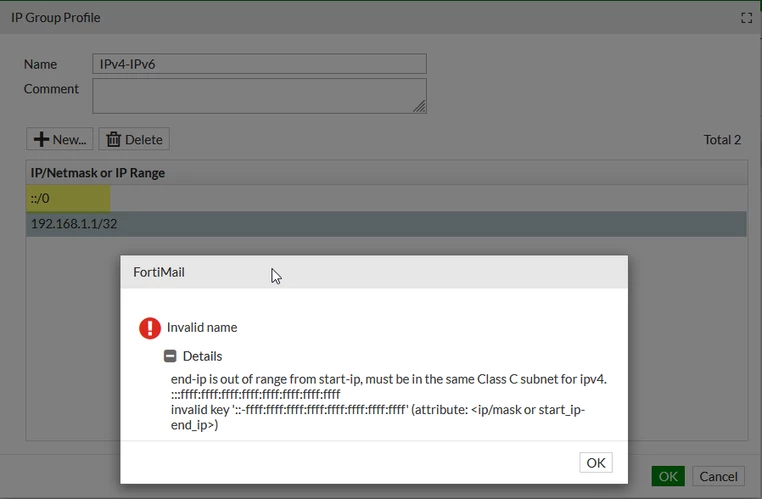Image resolution: width=762 pixels, height=499 pixels.
Task: Click the fullscreen expand icon of IP Group Profile
Action: coord(746,18)
